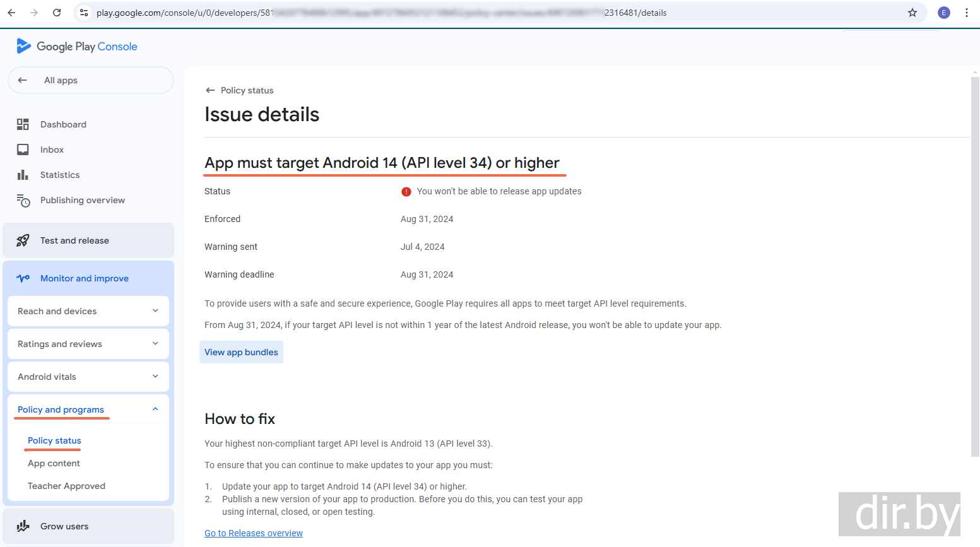Collapse the Policy and programs section

pos(155,409)
